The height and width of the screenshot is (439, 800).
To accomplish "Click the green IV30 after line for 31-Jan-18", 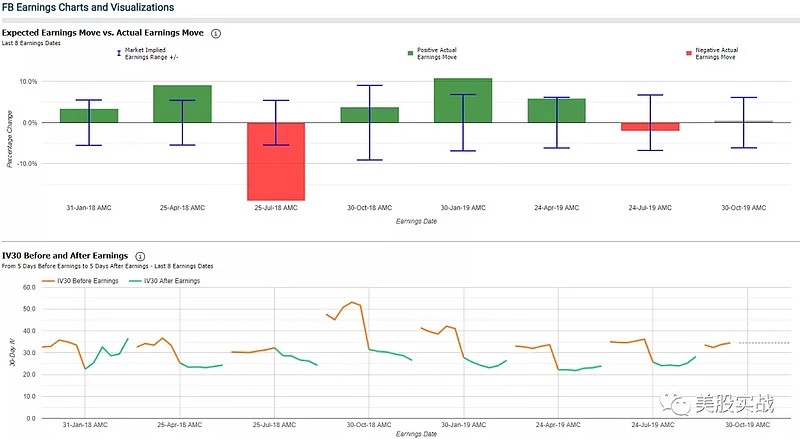I will [107, 353].
